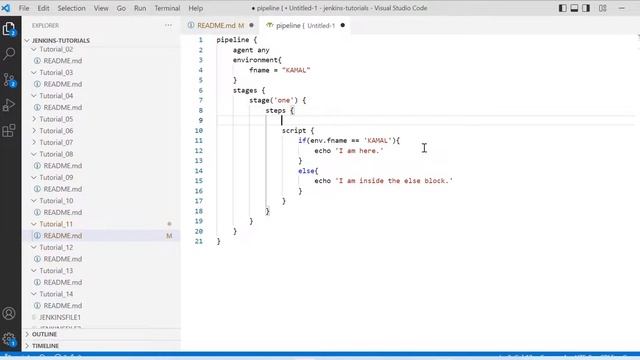Open the Run menu
The image size is (640, 360).
tap(140, 8)
